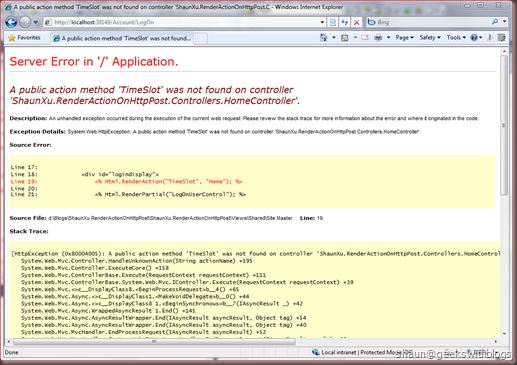Click the Feeds icon in command bar

pos(345,38)
